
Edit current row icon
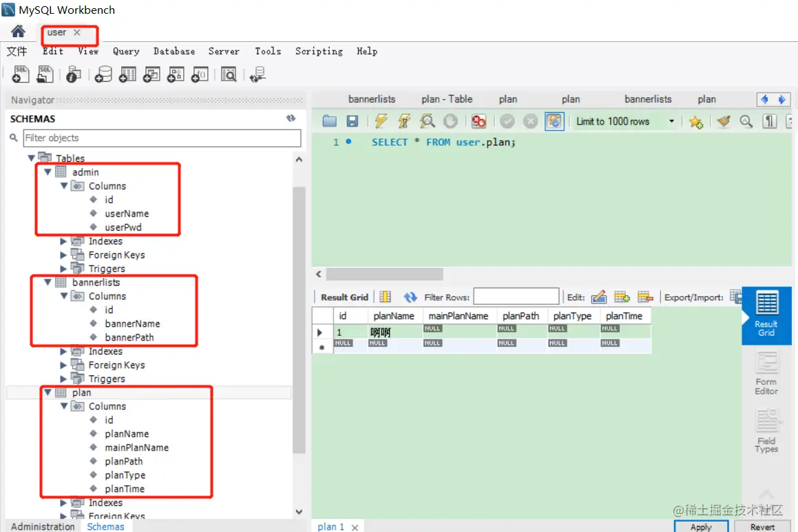click(x=598, y=297)
